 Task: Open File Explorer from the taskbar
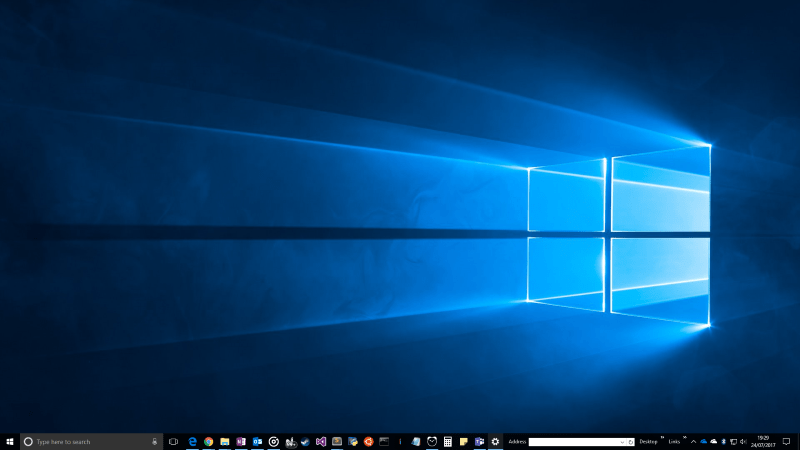point(225,441)
